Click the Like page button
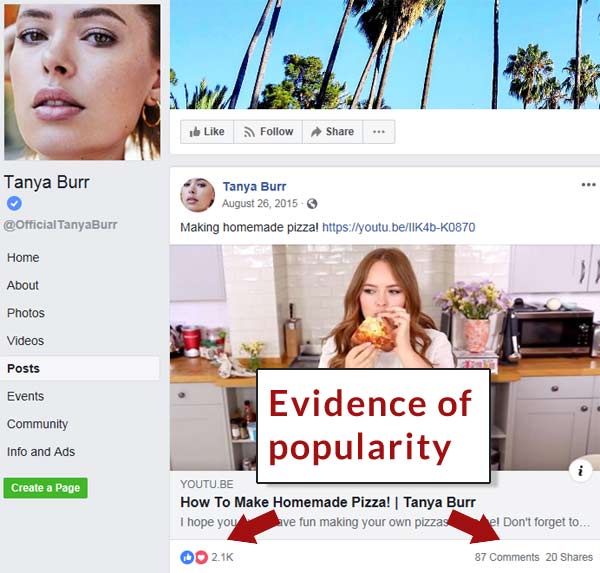Viewport: 600px width, 573px height. 207,132
